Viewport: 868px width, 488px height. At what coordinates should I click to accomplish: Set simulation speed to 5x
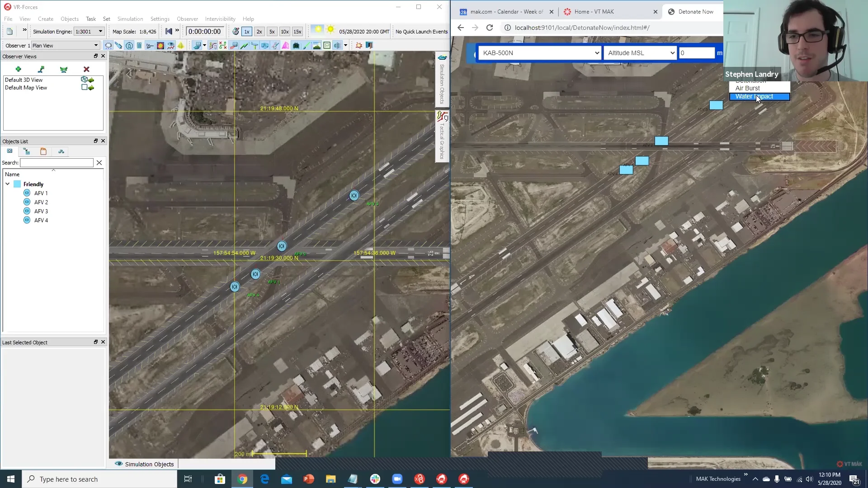coord(272,32)
